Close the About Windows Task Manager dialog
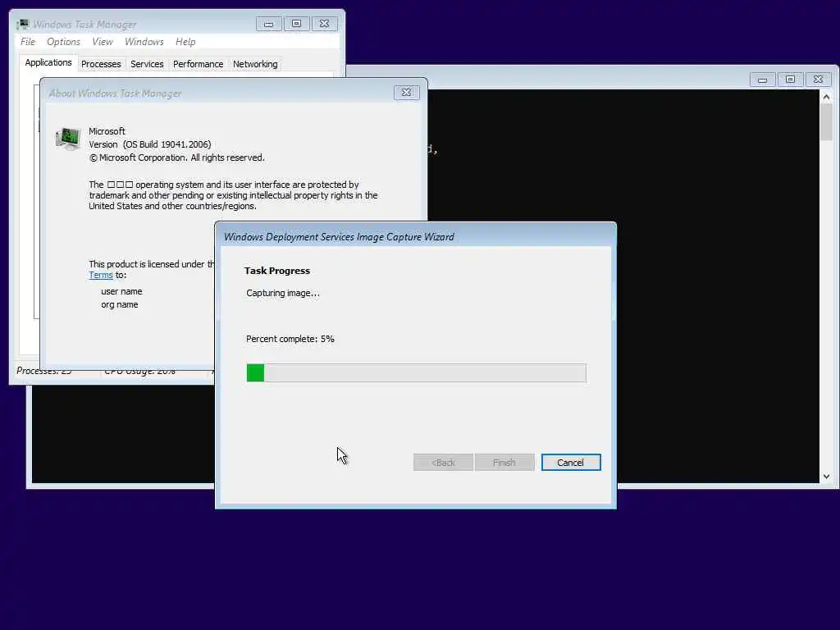The width and height of the screenshot is (840, 630). tap(407, 93)
